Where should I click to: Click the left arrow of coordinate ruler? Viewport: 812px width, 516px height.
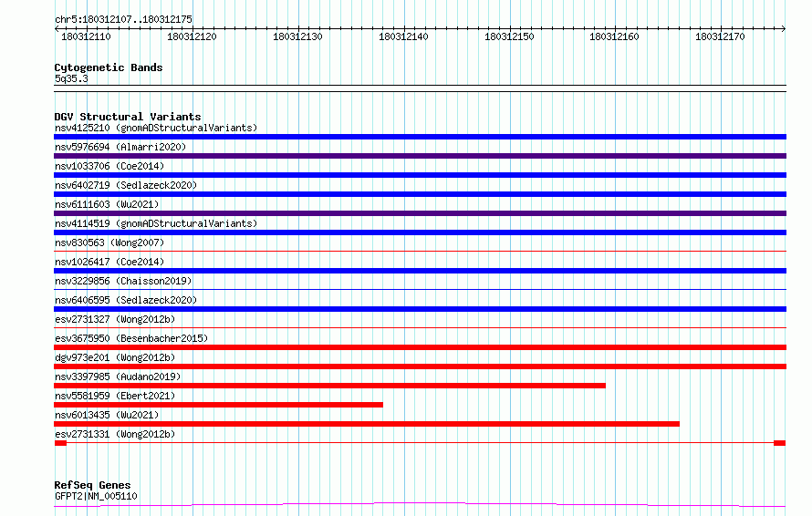tap(57, 29)
